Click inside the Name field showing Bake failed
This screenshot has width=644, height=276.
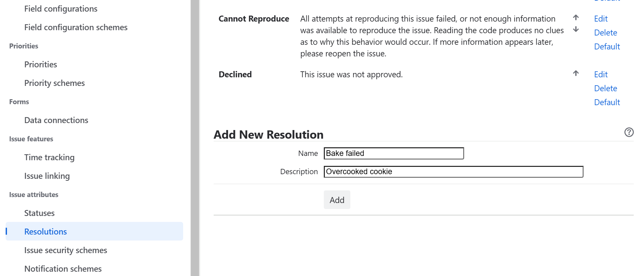tap(394, 153)
